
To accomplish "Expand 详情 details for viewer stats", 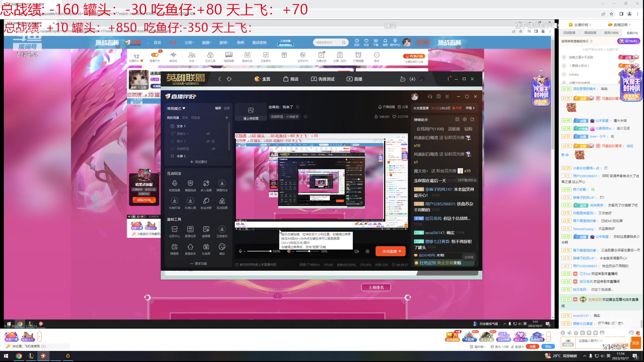I will coord(470,108).
